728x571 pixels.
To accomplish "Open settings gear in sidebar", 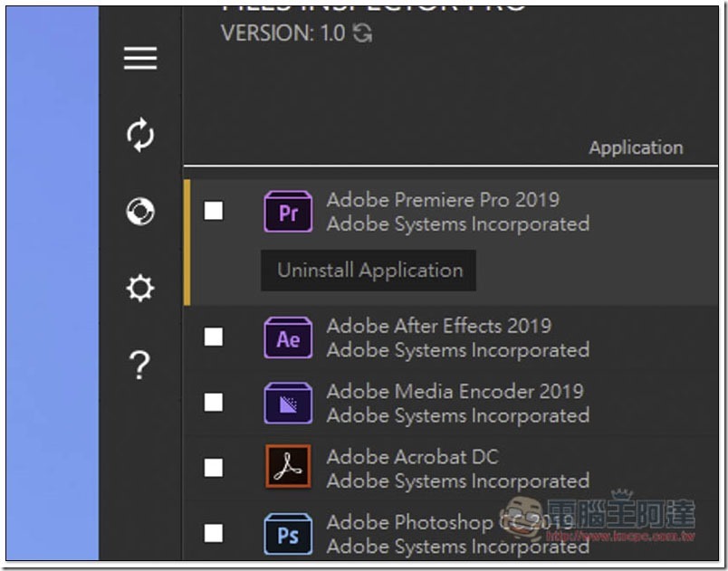I will 140,288.
